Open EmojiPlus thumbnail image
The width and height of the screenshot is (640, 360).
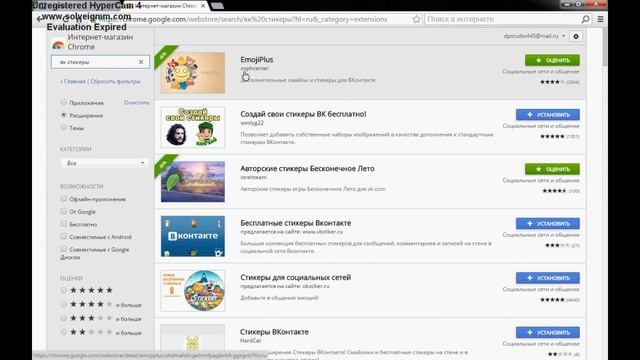[x=193, y=73]
